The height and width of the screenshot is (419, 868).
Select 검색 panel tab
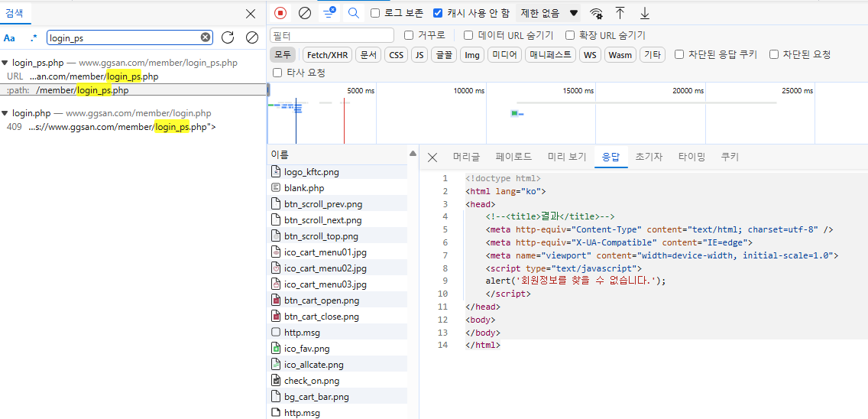15,13
